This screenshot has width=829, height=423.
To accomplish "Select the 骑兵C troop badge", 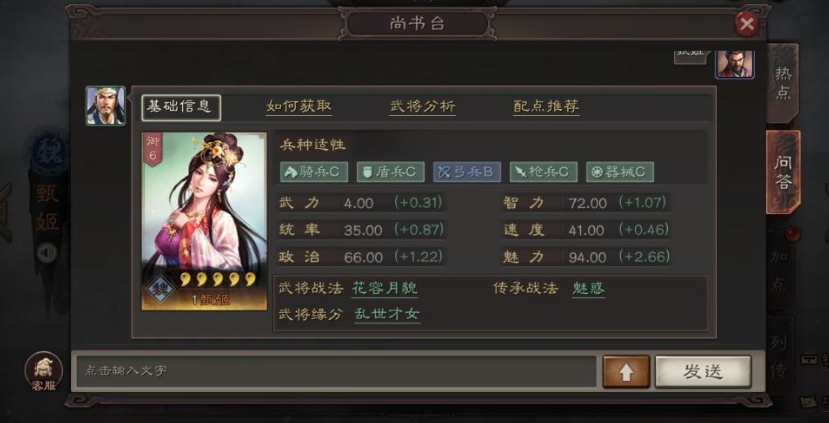I will pos(314,172).
